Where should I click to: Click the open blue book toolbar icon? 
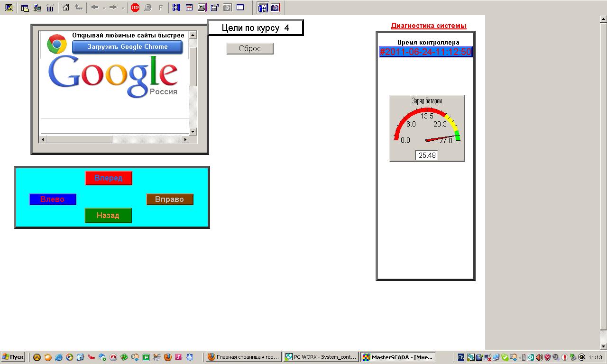(x=275, y=8)
